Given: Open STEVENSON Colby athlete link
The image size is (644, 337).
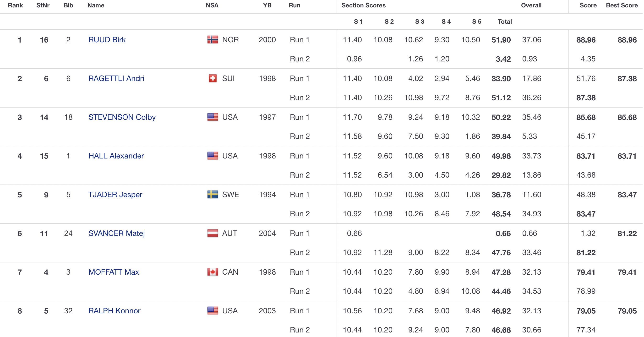Looking at the screenshot, I should 122,117.
